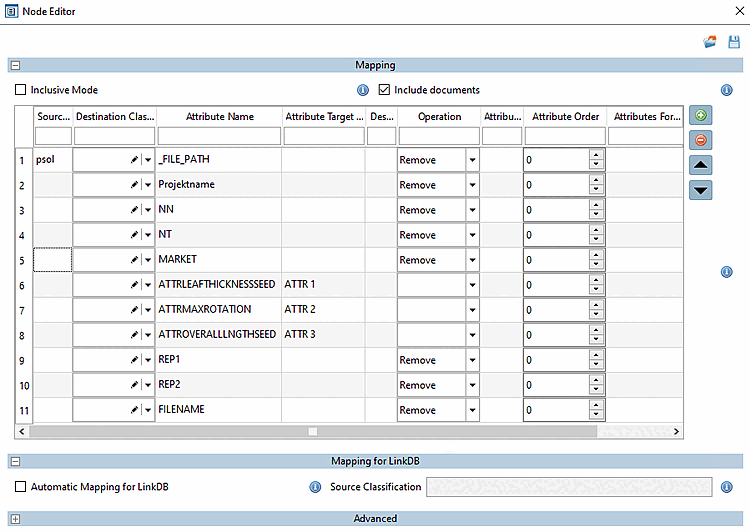Screen dimensions: 750x532
Task: Add a new mapping row with green plus
Action: pos(701,115)
